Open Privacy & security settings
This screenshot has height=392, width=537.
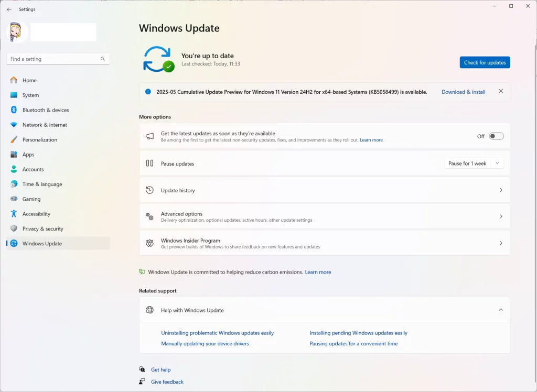[x=58, y=228]
